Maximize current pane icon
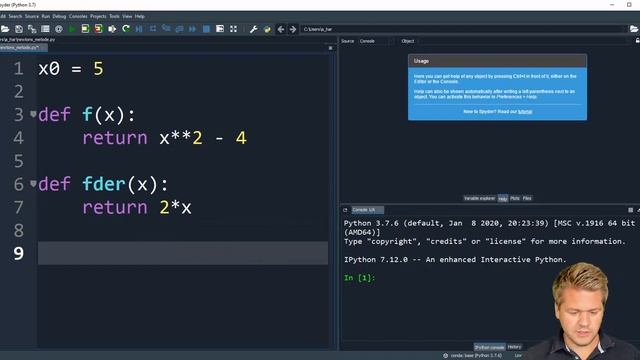Viewport: 640px width, 360px height. 220,29
